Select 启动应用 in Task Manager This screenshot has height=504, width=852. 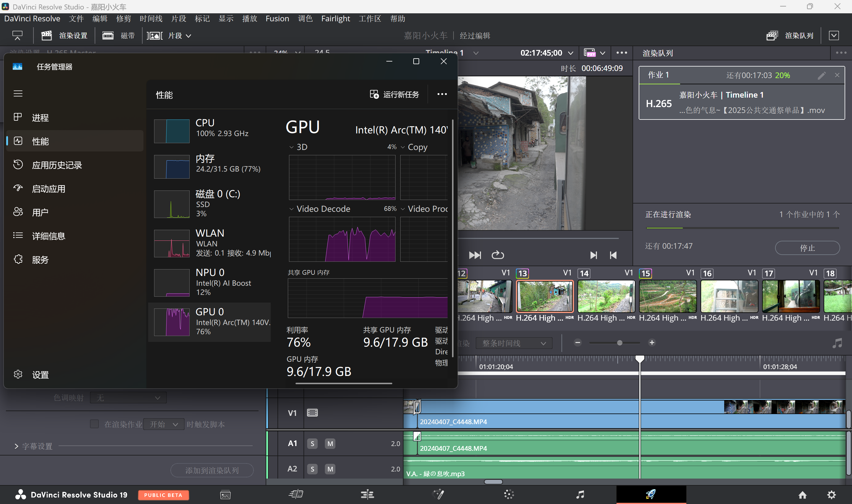[x=75, y=189]
